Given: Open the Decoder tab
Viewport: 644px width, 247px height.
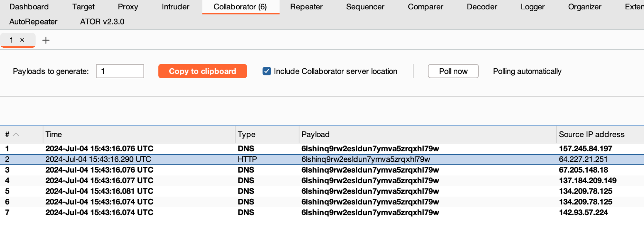Looking at the screenshot, I should 482,7.
